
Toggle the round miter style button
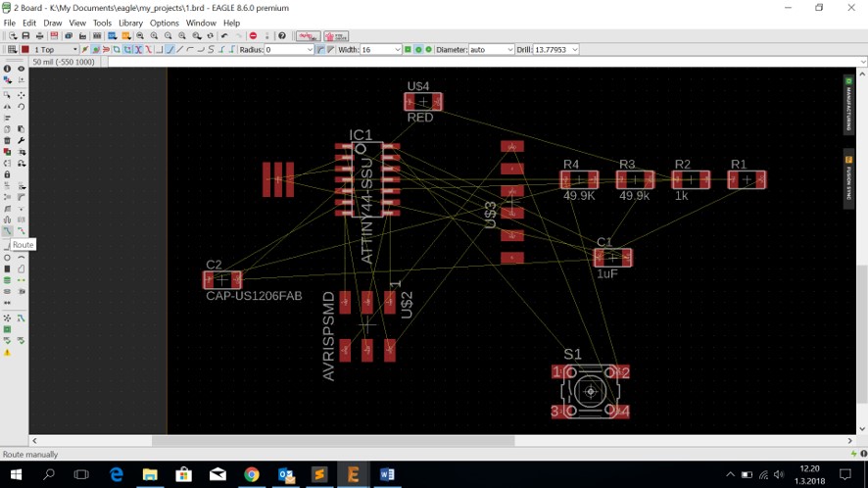pos(320,50)
